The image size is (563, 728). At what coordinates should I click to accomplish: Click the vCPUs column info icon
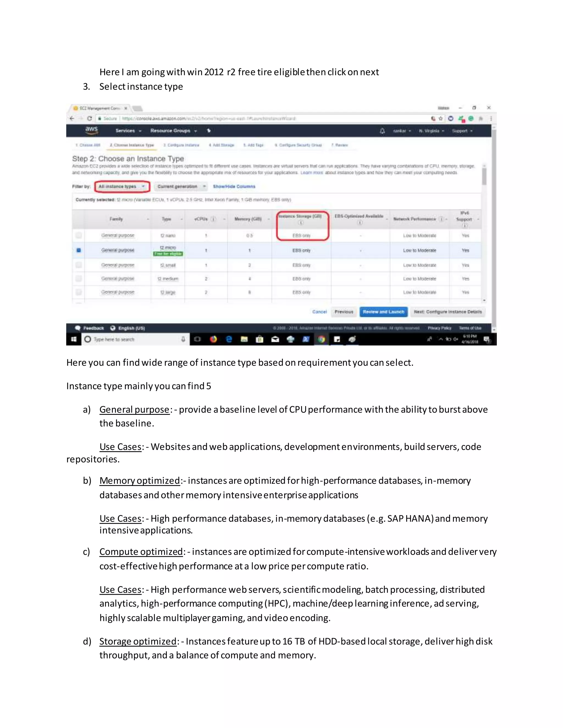[213, 219]
